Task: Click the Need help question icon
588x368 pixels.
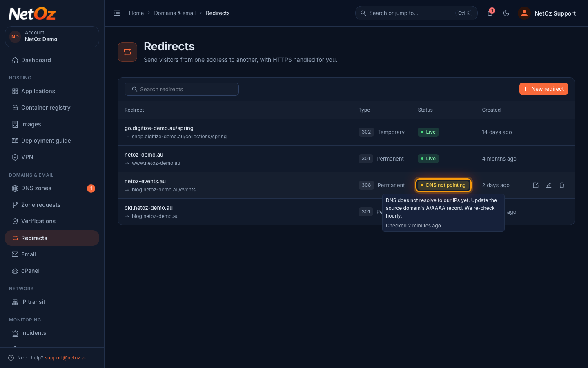Action: tap(11, 358)
